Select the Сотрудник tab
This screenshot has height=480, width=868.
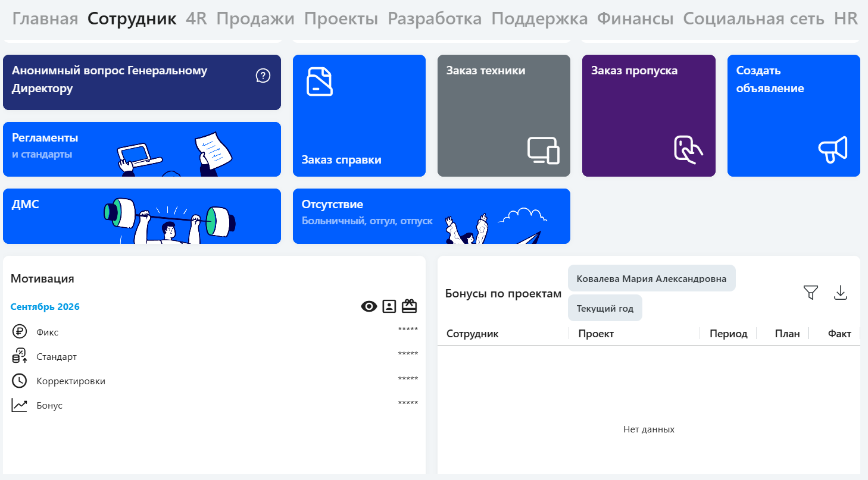tap(132, 18)
